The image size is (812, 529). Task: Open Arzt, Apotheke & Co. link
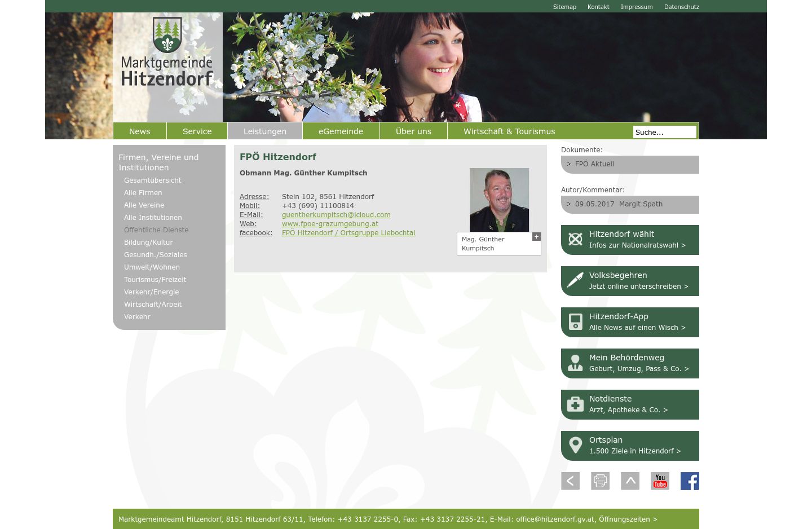(x=628, y=410)
